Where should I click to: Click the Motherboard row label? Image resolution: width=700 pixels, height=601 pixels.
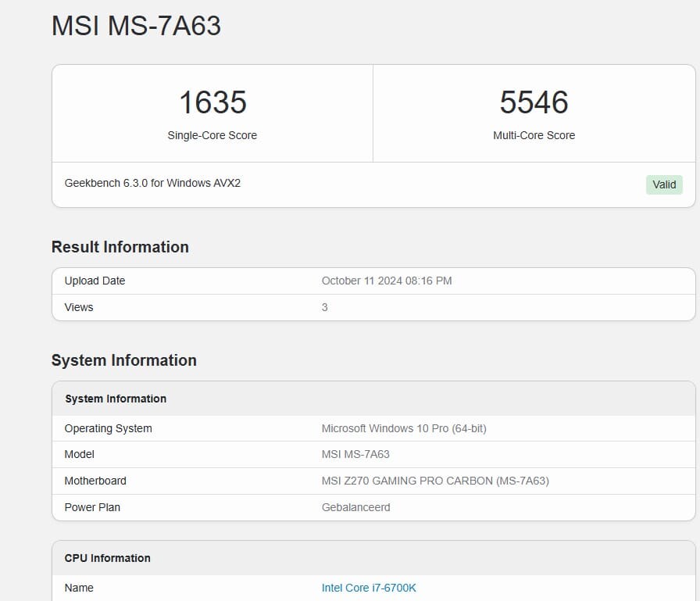click(x=95, y=481)
